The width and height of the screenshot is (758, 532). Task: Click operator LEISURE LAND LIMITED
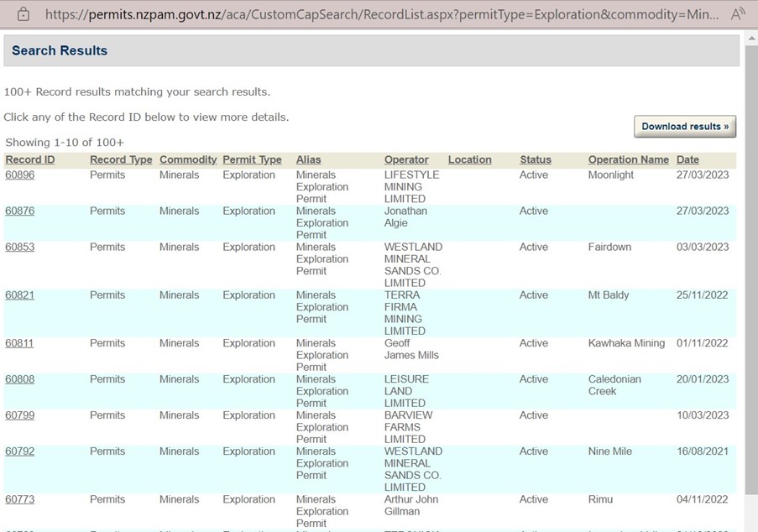coord(406,391)
